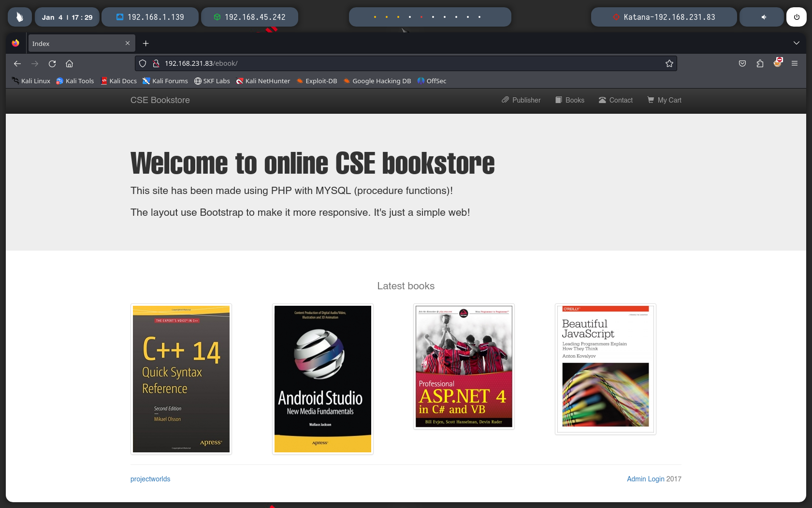This screenshot has width=812, height=508.
Task: Open the Publisher navigation item
Action: coord(521,100)
